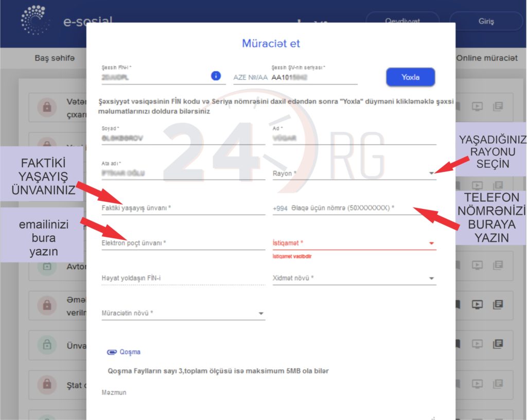Viewport: 527px width, 420px height.
Task: Open the Rayon dropdown
Action: click(354, 174)
